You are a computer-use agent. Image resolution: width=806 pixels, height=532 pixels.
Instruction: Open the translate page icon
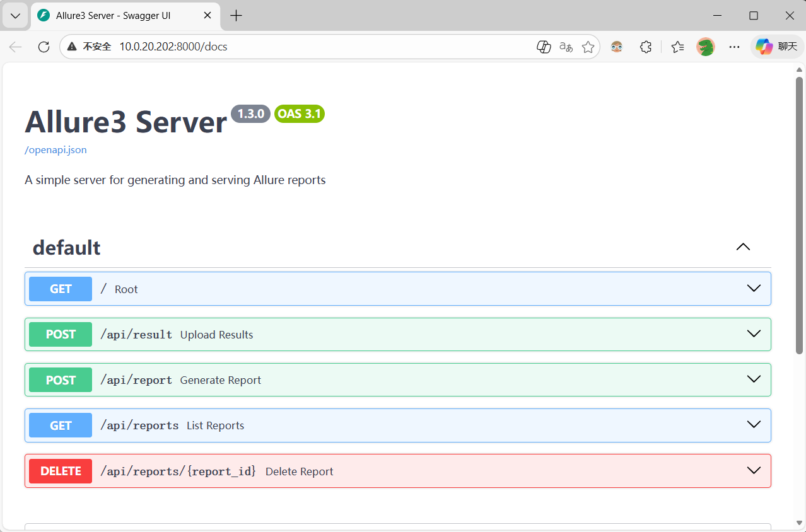pos(566,47)
